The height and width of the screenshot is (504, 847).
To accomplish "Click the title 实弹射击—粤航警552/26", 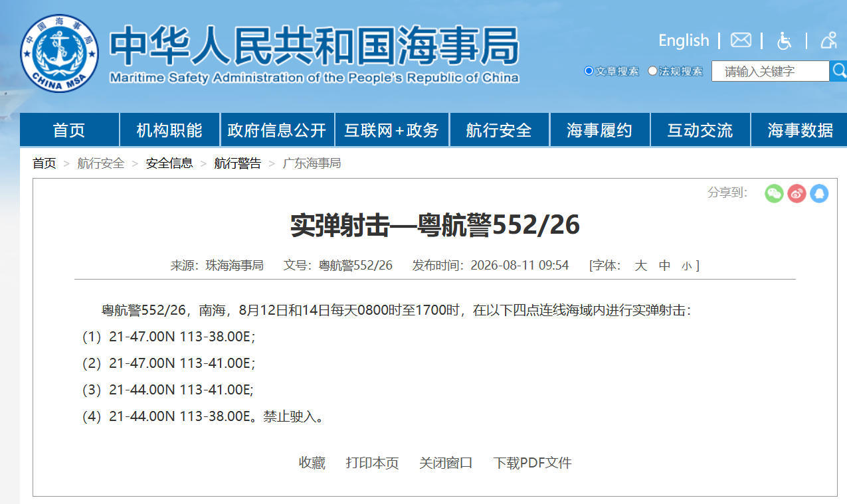I will (x=435, y=226).
